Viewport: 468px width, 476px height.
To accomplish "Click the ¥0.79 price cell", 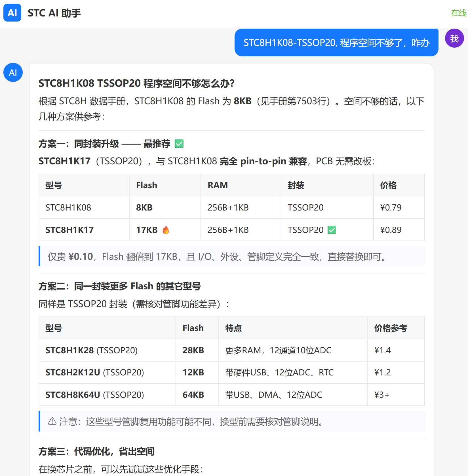I will 399,207.
